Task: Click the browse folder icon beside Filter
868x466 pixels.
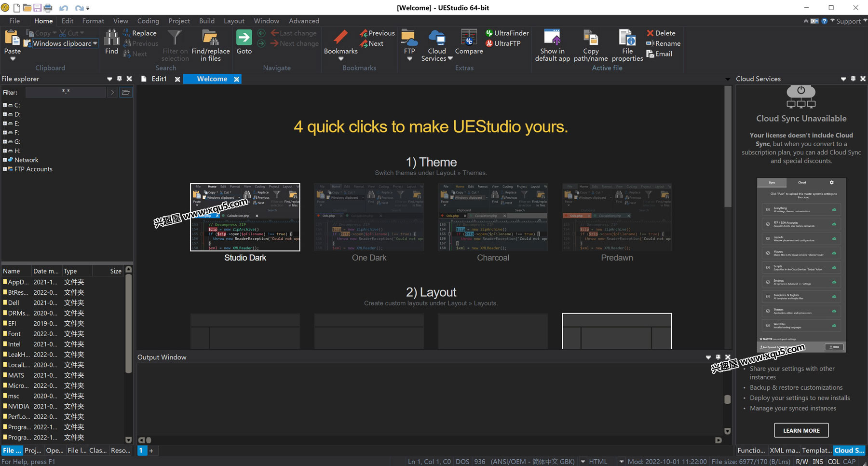Action: click(x=125, y=92)
